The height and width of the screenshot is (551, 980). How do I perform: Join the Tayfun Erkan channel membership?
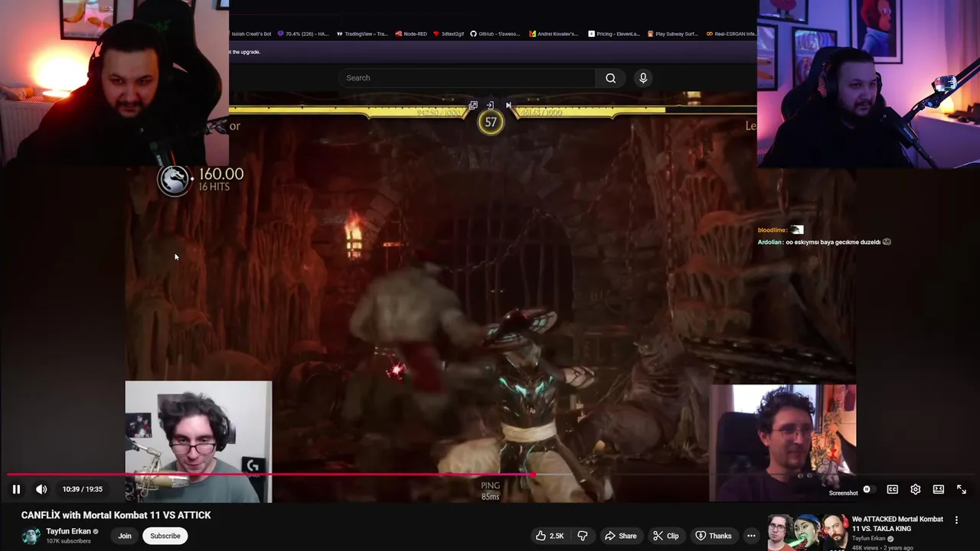click(x=125, y=536)
